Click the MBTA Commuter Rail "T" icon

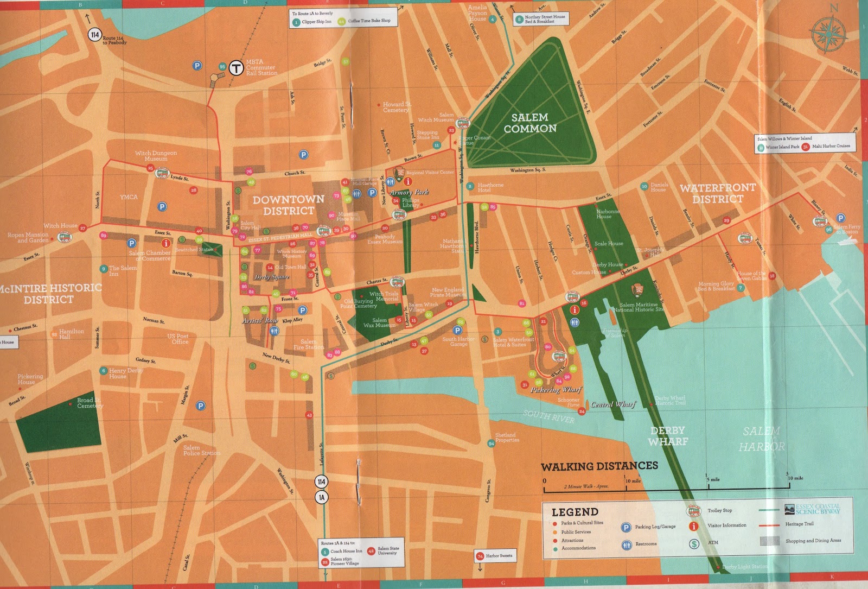click(236, 68)
